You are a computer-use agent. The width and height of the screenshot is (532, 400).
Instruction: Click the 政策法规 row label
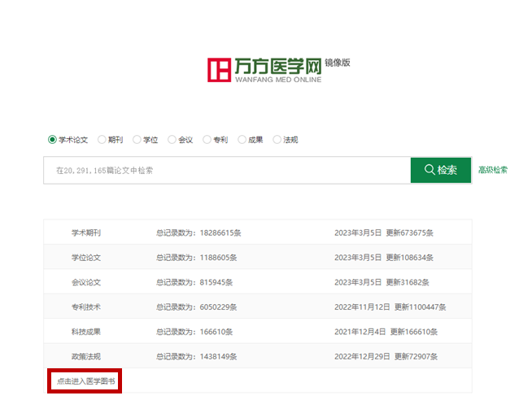86,357
